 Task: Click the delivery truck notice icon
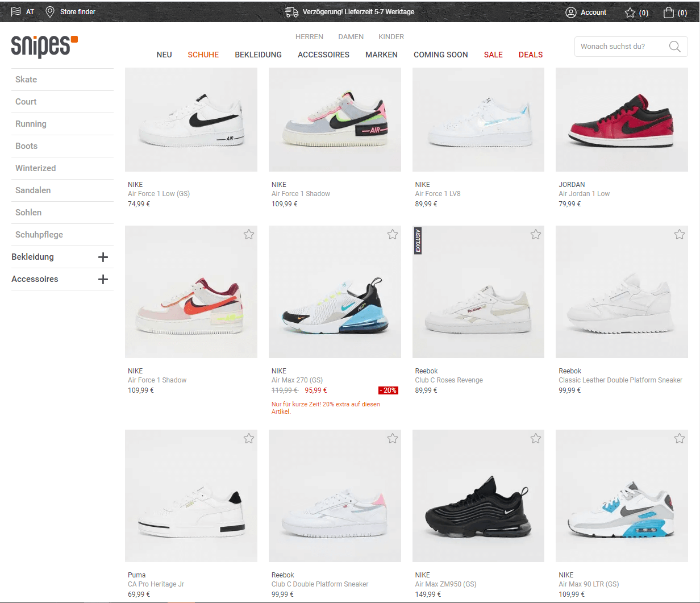(x=291, y=12)
